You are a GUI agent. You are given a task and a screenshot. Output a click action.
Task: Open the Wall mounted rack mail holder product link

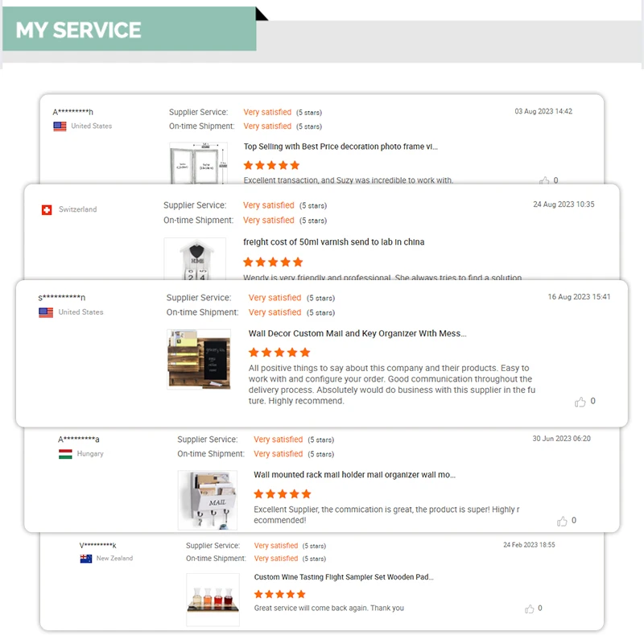(x=354, y=475)
